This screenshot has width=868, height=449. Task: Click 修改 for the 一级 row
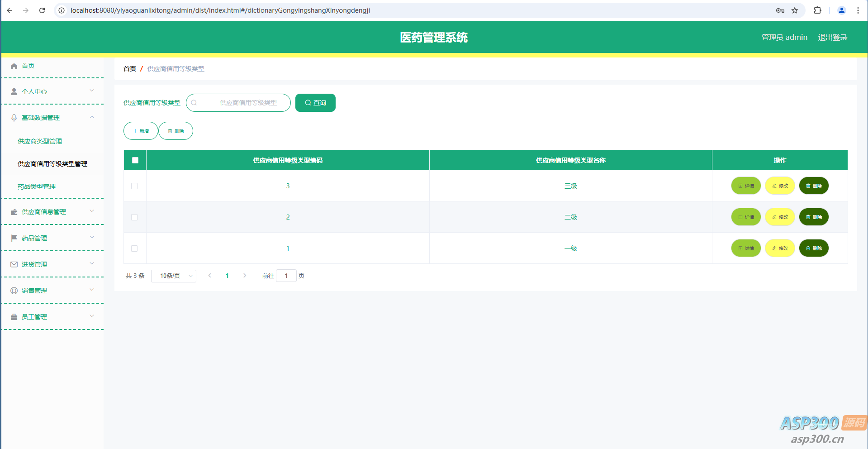pos(780,248)
